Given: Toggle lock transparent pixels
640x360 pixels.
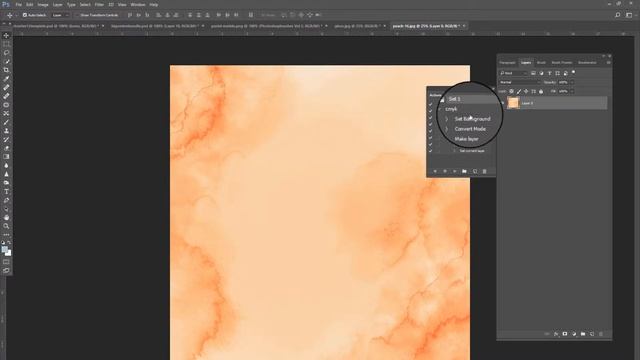Looking at the screenshot, I should tap(511, 91).
